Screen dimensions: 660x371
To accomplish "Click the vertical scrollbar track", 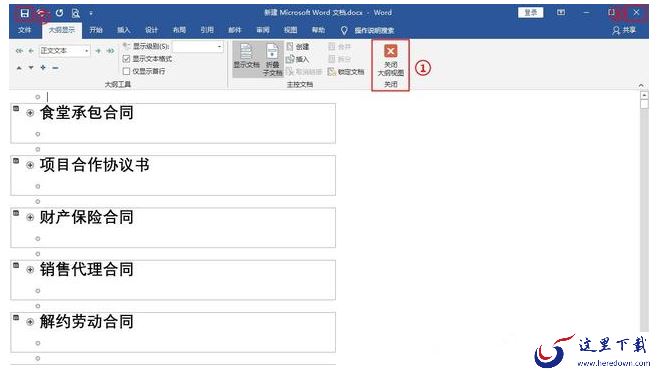I will pyautogui.click(x=644, y=219).
